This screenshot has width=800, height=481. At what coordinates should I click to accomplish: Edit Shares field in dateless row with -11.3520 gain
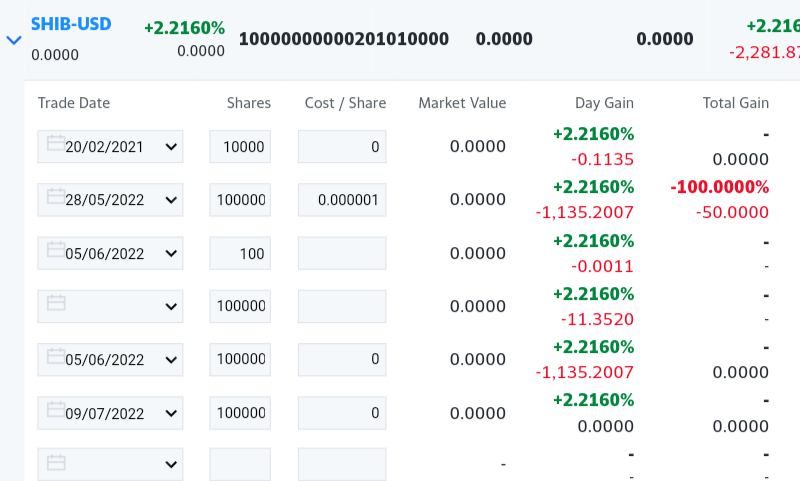click(x=240, y=306)
